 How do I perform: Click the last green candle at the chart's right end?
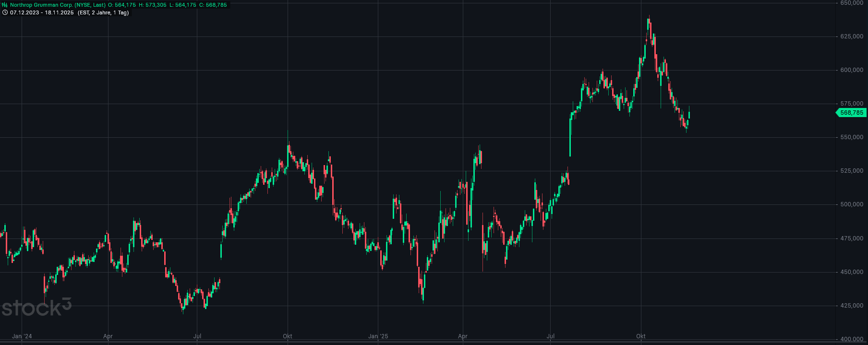[689, 115]
